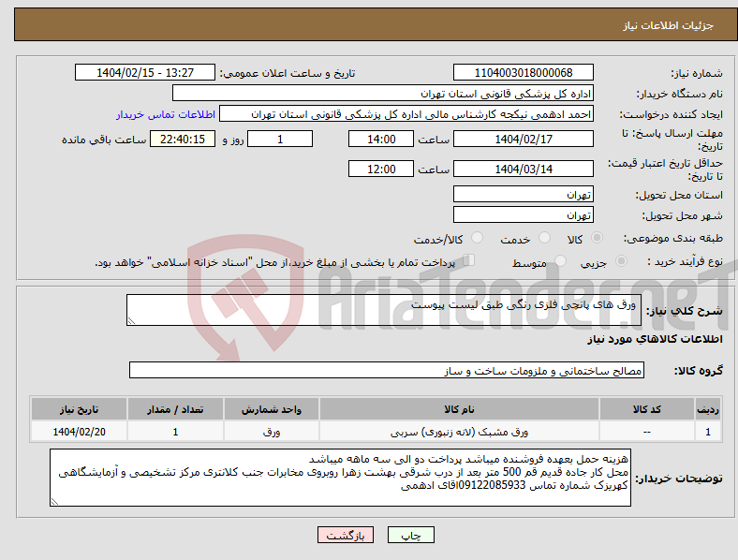Select the کالا/خدمت radio button
The width and height of the screenshot is (738, 560).
tap(477, 238)
